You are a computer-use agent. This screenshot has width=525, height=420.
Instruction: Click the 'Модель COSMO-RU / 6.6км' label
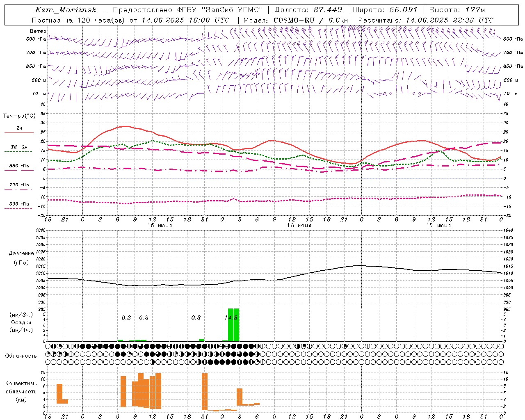296,20
